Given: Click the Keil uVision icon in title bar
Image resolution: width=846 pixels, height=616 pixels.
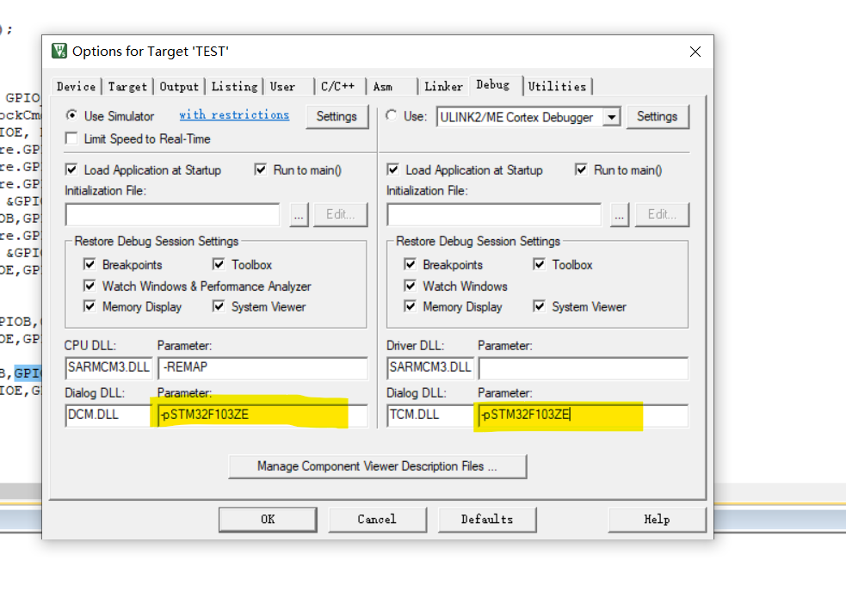Looking at the screenshot, I should click(59, 52).
